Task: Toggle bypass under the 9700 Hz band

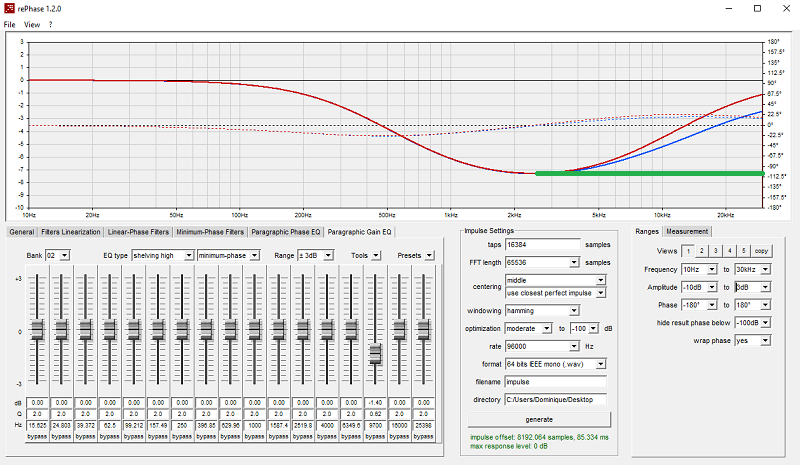Action: pos(375,436)
